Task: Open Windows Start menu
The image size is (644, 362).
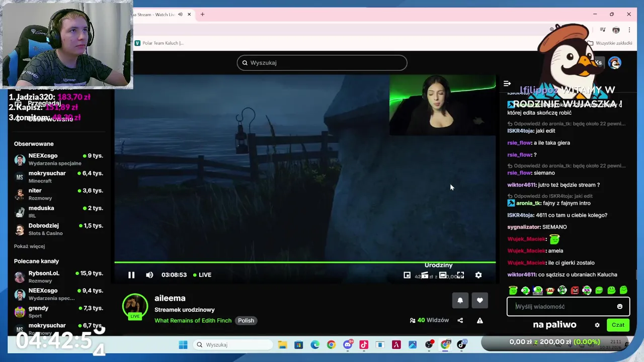Action: (183, 345)
